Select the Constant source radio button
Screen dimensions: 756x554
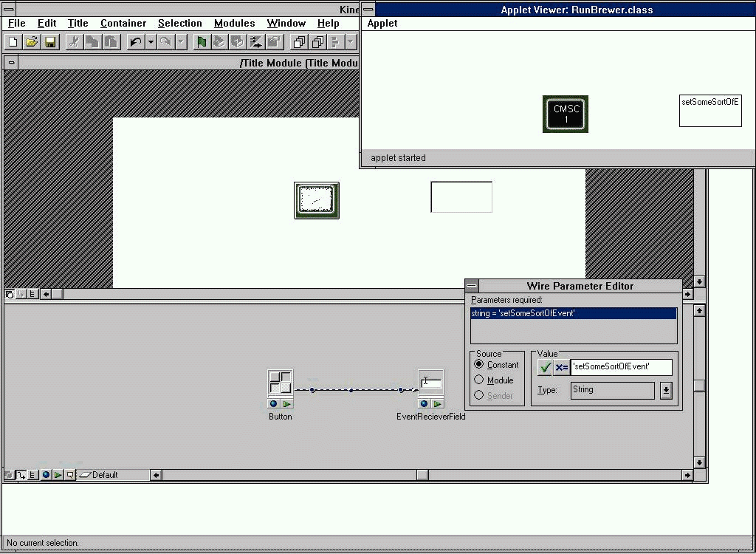point(479,365)
